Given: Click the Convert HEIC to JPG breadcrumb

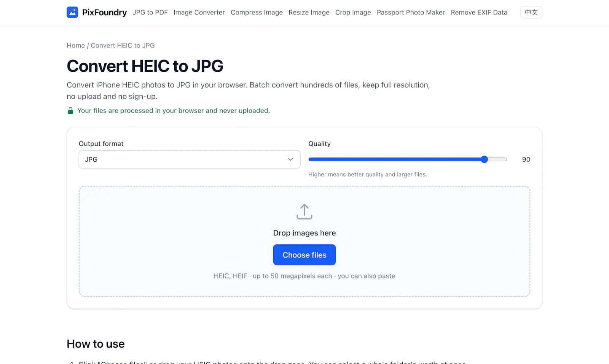Looking at the screenshot, I should (x=123, y=46).
